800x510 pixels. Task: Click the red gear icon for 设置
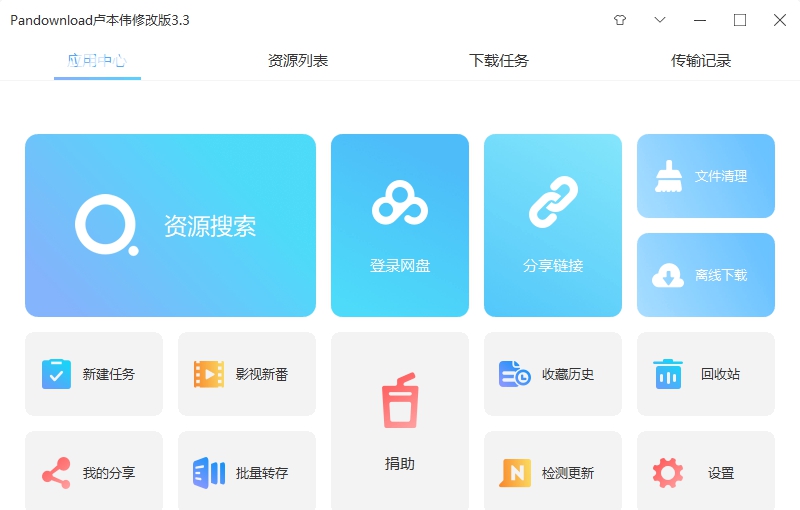coord(668,473)
